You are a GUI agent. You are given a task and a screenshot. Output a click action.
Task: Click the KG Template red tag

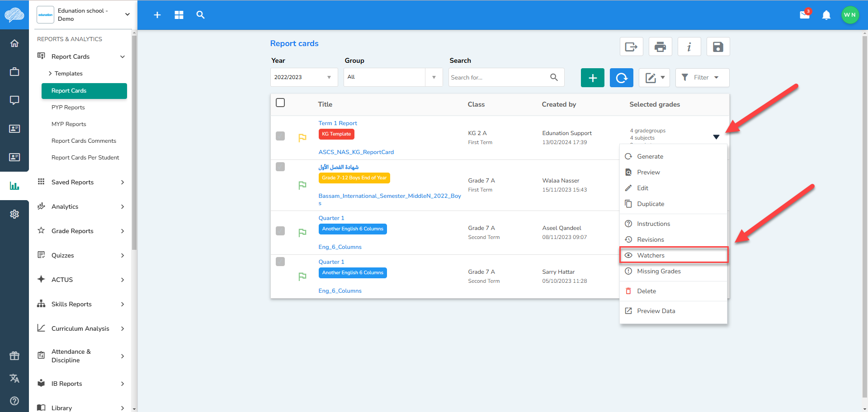tap(336, 134)
